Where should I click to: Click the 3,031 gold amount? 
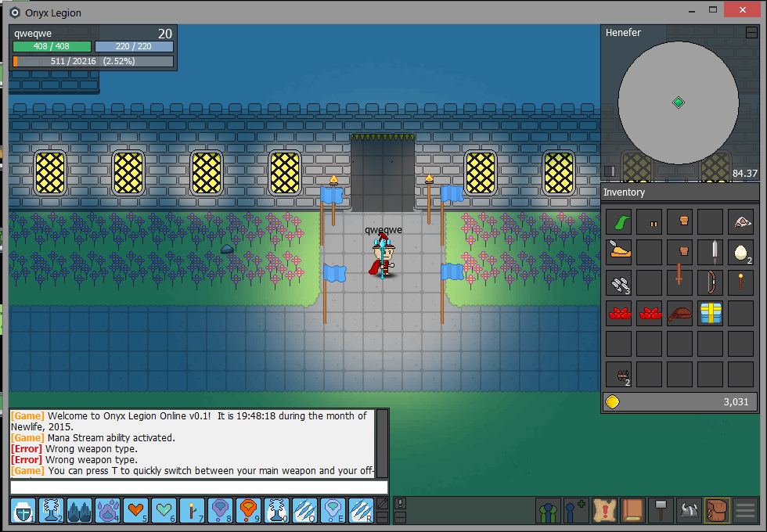pyautogui.click(x=736, y=402)
